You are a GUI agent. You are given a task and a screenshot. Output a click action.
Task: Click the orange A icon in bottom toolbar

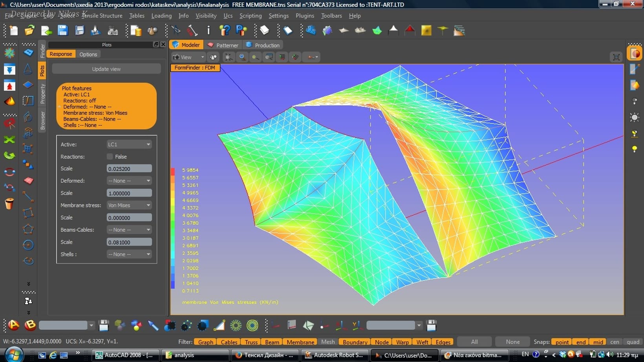click(14, 325)
